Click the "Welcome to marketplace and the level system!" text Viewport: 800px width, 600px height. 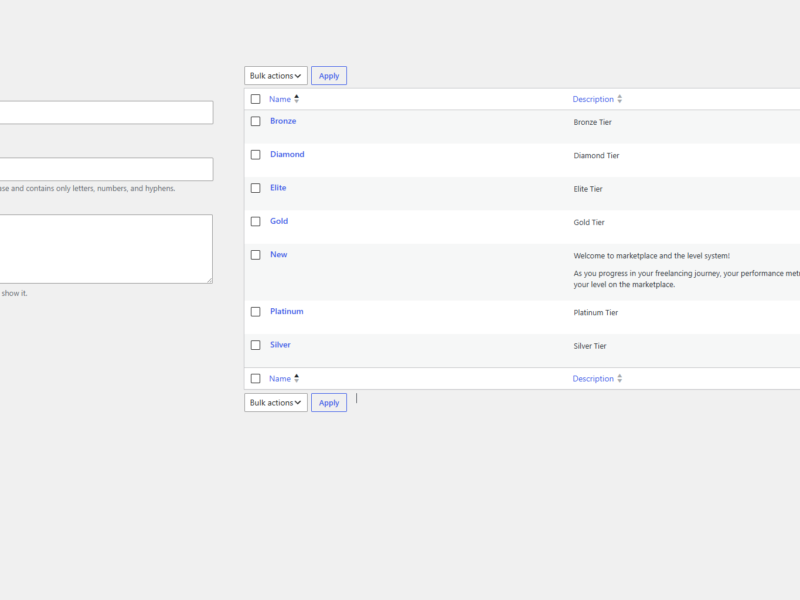[x=652, y=256]
